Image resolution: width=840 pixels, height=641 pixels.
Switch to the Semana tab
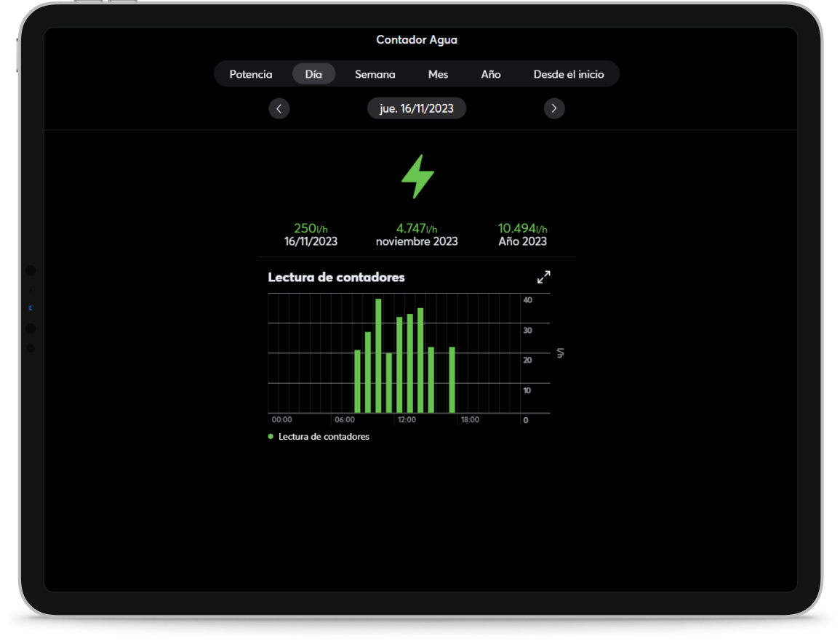pyautogui.click(x=375, y=74)
